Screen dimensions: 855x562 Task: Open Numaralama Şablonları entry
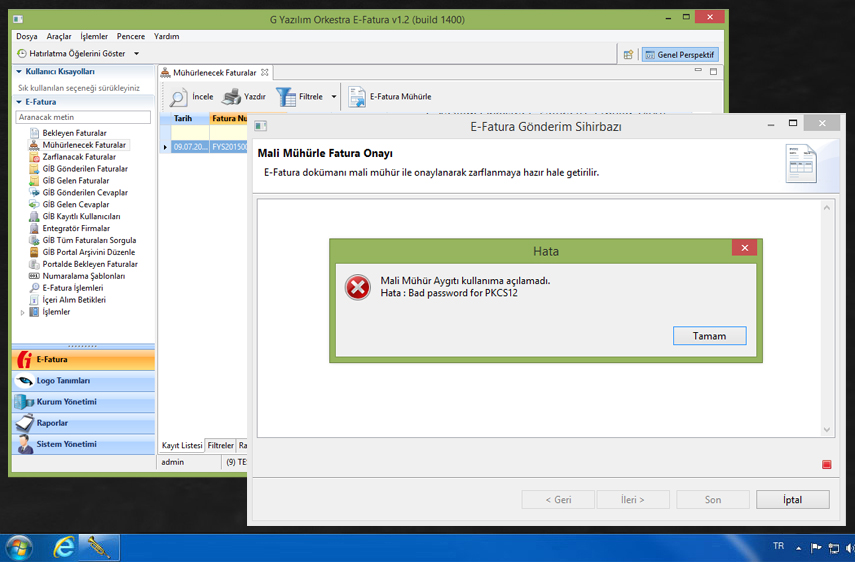point(83,276)
